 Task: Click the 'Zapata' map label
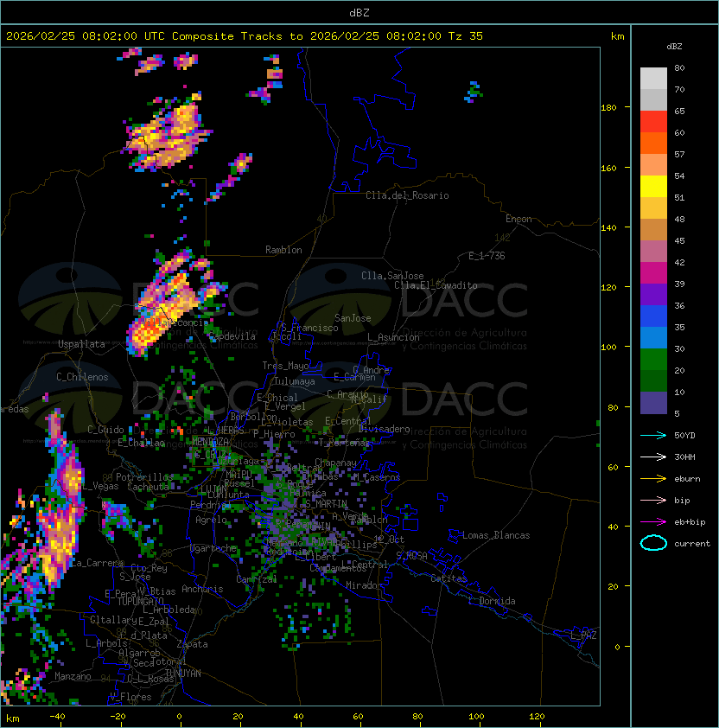(192, 644)
